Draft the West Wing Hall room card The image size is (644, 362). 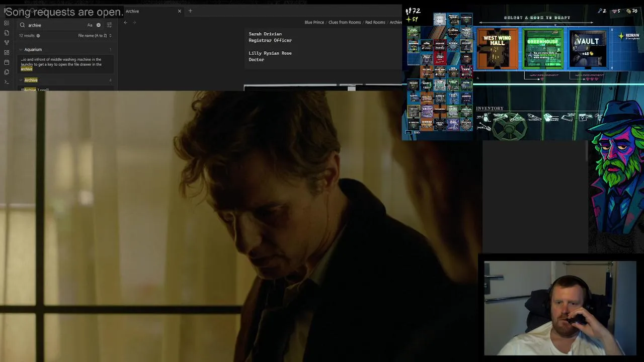click(x=497, y=49)
